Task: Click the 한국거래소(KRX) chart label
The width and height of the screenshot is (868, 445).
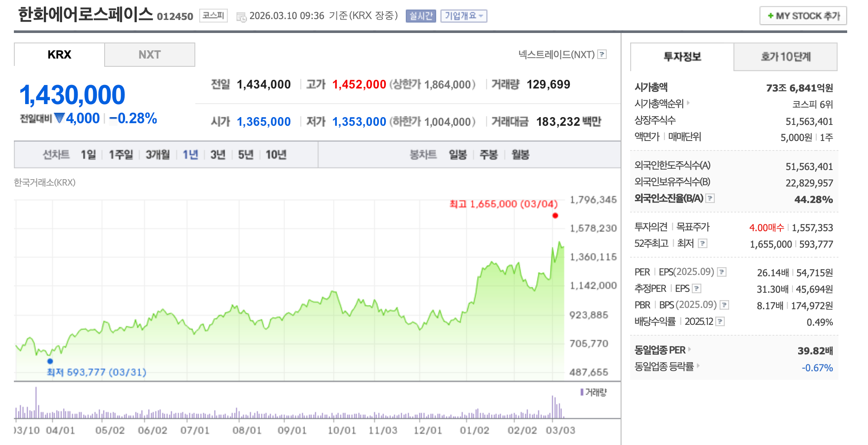Action: 45,183
